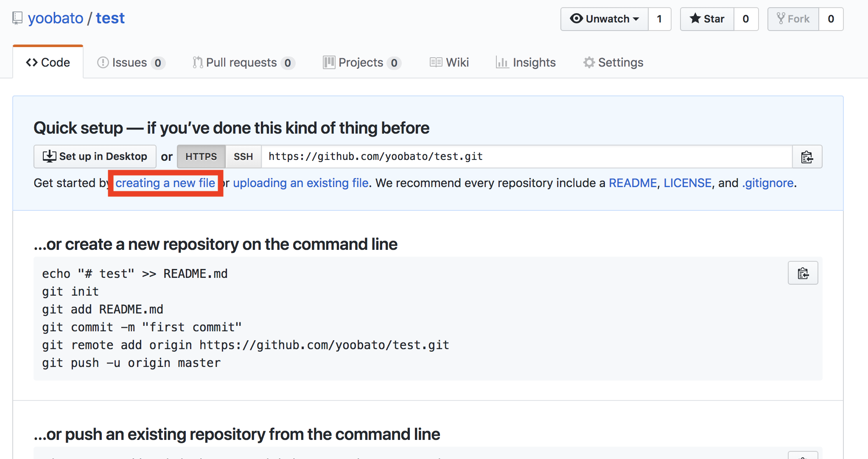
Task: Switch to the Pull requests tab
Action: (240, 62)
